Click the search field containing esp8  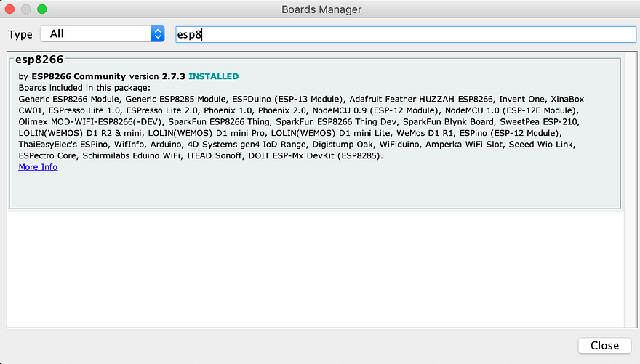[x=406, y=34]
